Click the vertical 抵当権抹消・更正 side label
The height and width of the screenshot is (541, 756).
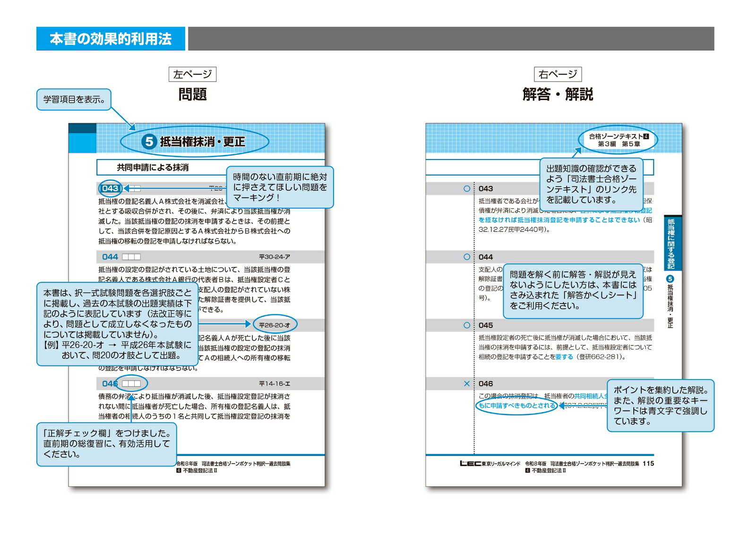click(x=670, y=306)
